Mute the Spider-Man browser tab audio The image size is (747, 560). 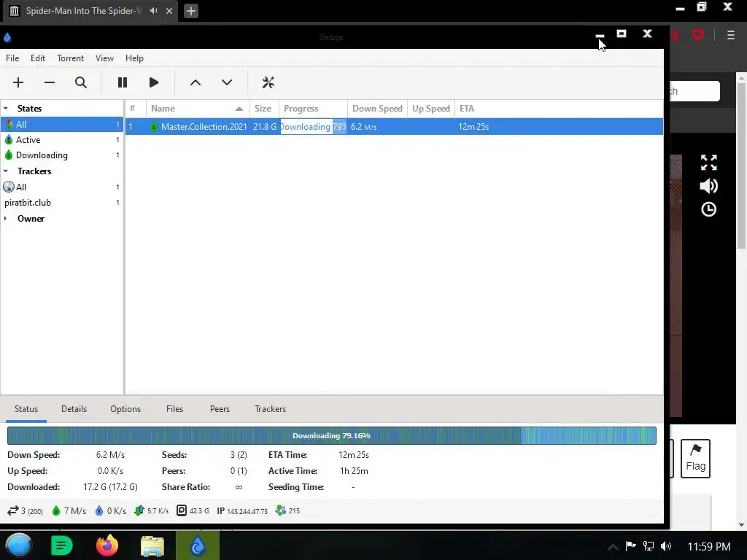click(x=153, y=10)
